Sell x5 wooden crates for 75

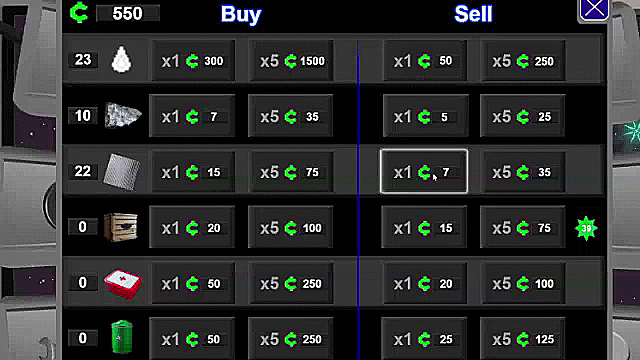522,227
